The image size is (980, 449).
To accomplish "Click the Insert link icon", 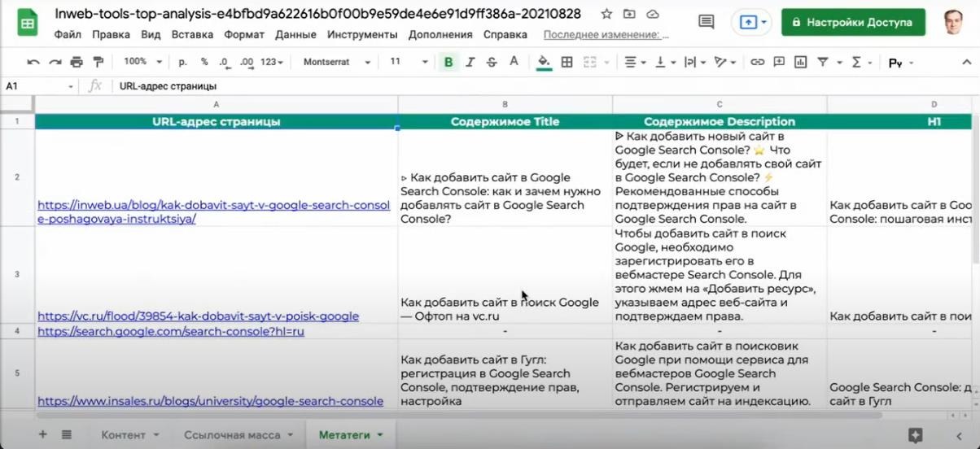I will [x=757, y=62].
